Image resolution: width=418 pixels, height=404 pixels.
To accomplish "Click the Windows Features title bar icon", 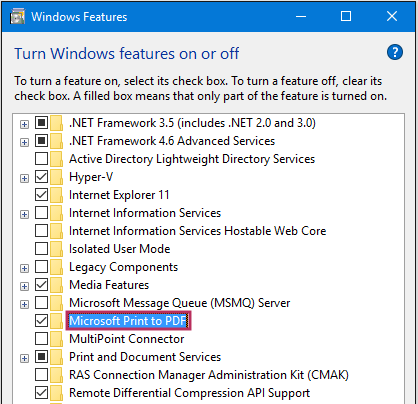I will pos(17,17).
